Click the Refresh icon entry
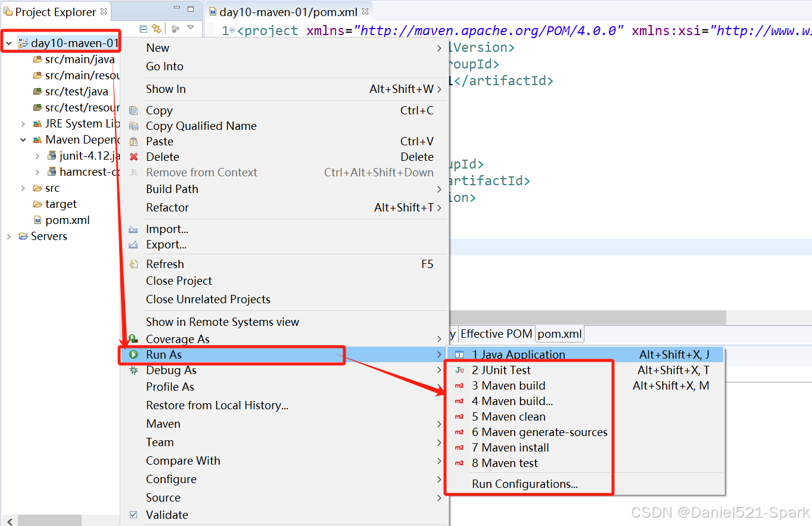Screen dimensions: 812x526 click(x=134, y=264)
